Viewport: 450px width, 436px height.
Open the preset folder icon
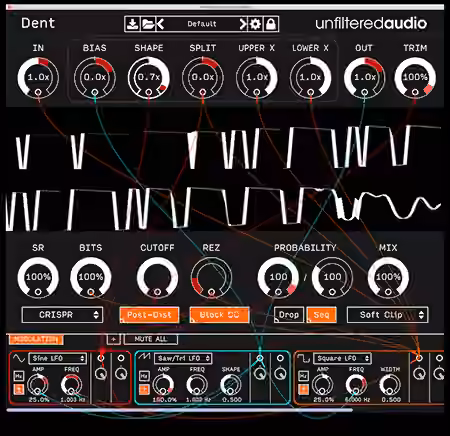click(x=148, y=24)
